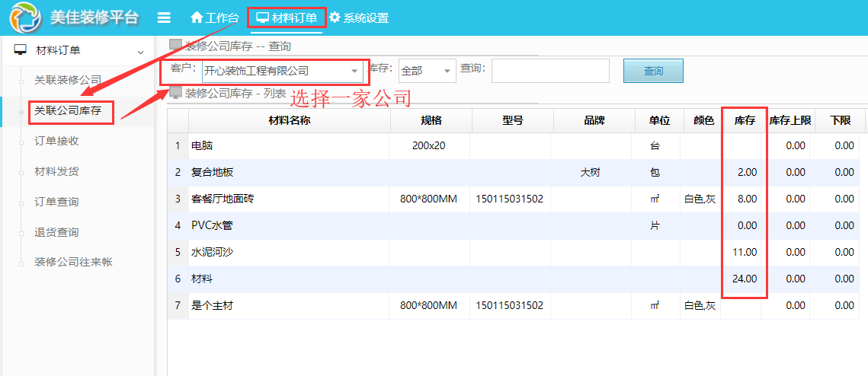The height and width of the screenshot is (376, 868).
Task: Collapse the 材料订单 sidebar chevron
Action: click(139, 52)
